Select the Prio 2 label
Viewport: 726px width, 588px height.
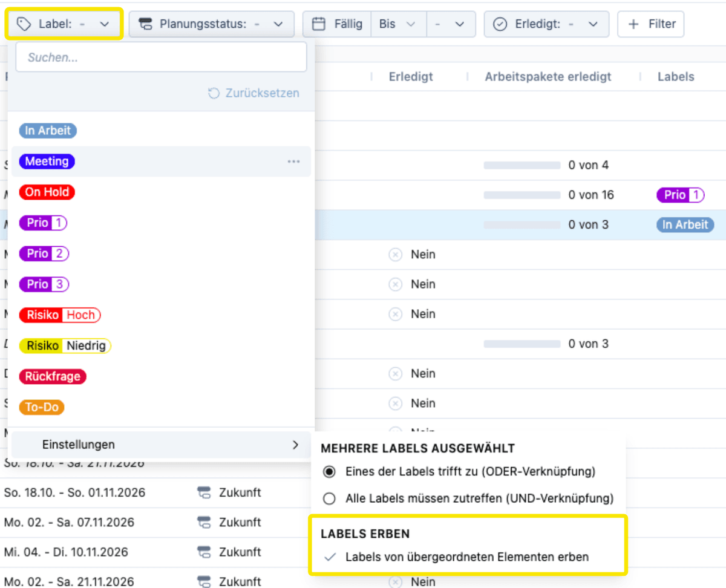[44, 253]
